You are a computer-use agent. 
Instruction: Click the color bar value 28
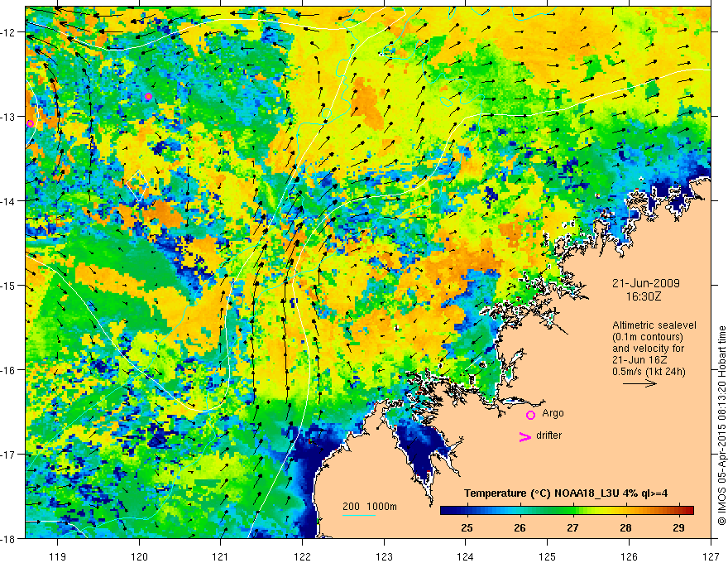[625, 527]
